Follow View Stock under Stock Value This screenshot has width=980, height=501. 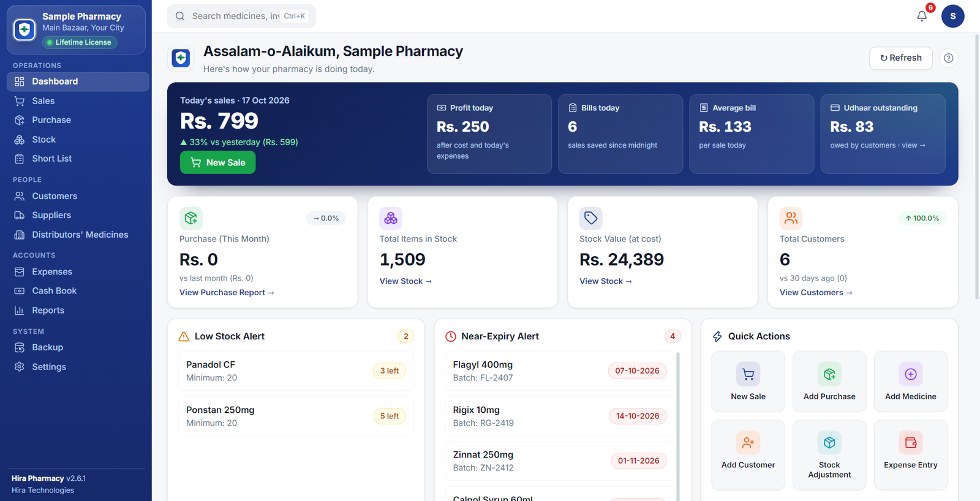coord(606,281)
